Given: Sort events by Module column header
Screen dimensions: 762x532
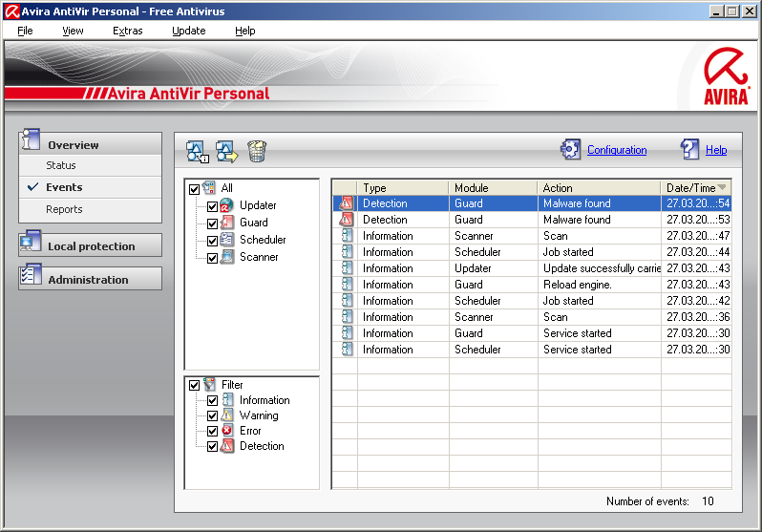Looking at the screenshot, I should click(x=493, y=188).
